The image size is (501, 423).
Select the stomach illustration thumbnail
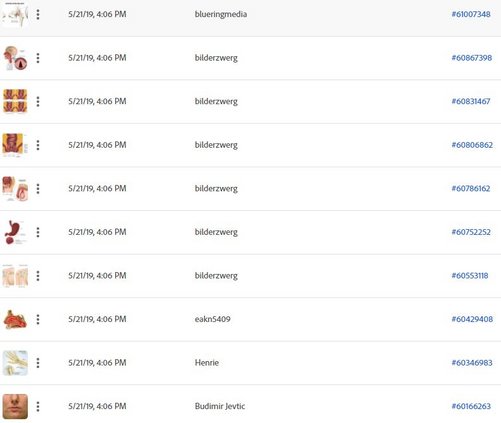(x=15, y=232)
